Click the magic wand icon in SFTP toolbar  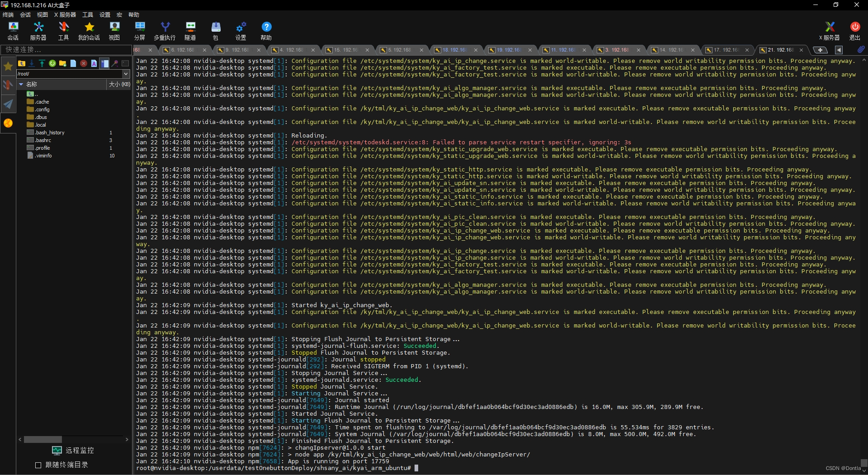[115, 63]
